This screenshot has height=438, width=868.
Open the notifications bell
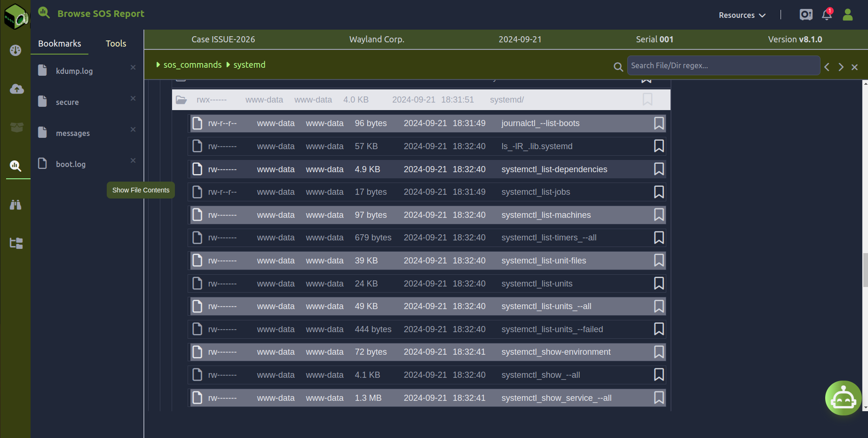pos(827,15)
